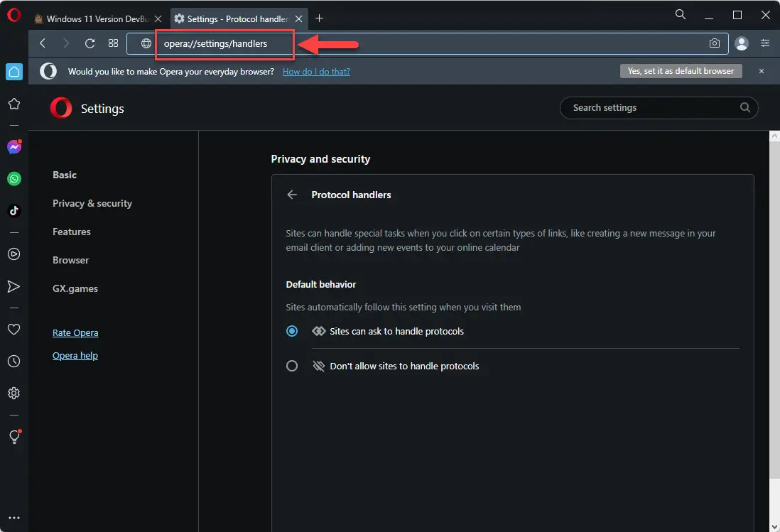Reload the page with the refresh icon
The height and width of the screenshot is (532, 780).
coord(90,43)
